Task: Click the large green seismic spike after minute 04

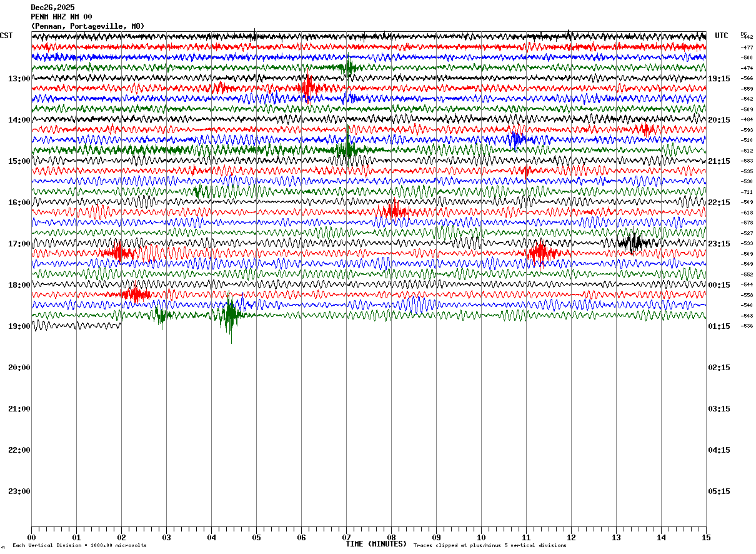Action: tap(231, 316)
